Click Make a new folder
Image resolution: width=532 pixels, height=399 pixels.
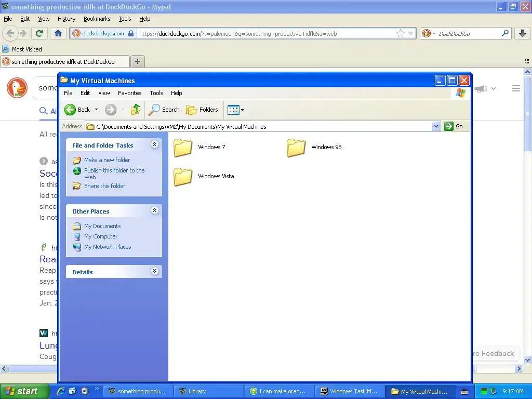pos(107,160)
